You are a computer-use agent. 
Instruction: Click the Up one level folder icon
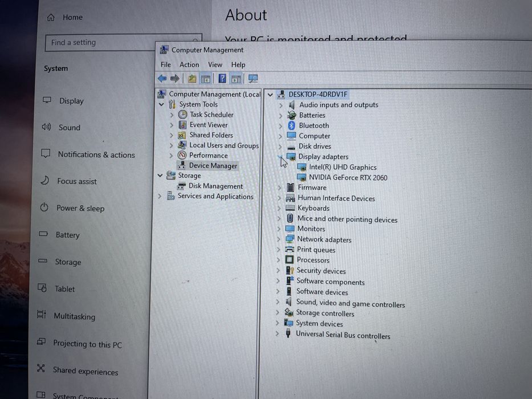click(192, 79)
